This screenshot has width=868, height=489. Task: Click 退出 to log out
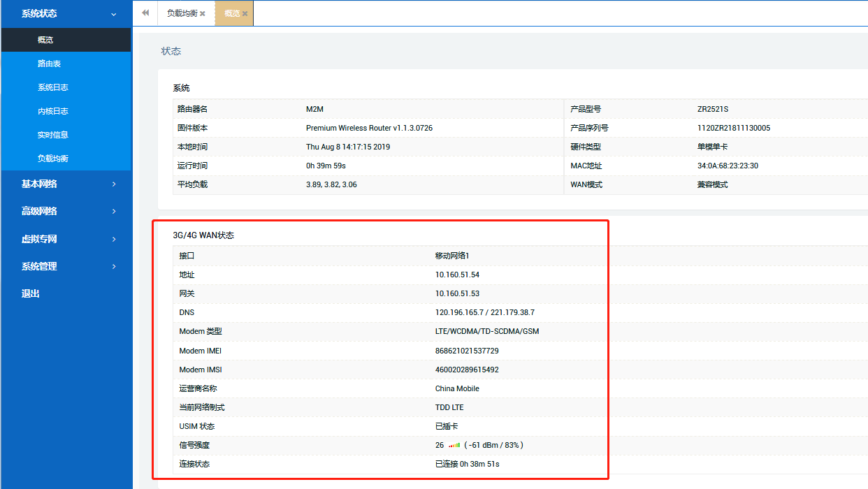[31, 293]
